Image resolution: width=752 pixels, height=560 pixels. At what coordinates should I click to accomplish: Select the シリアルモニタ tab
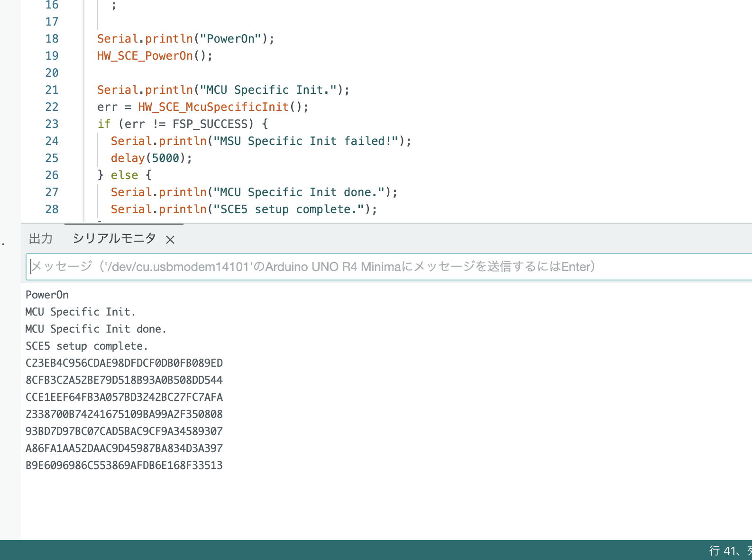[x=114, y=239]
